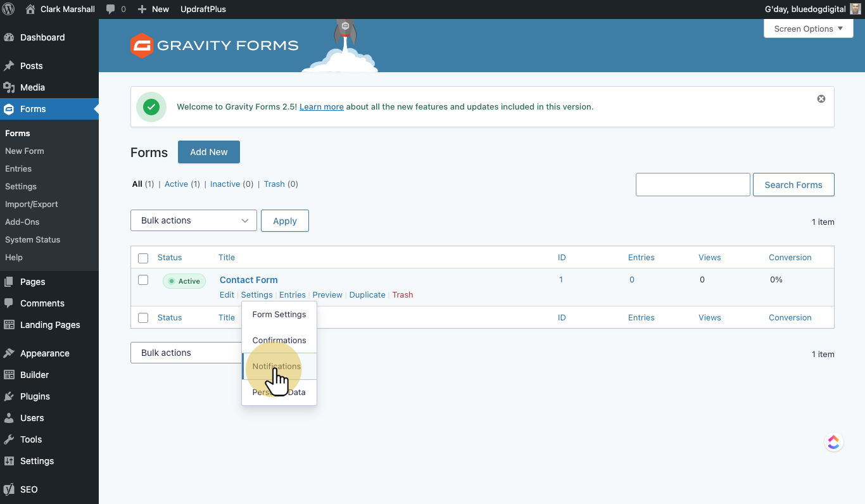Open Add-Ons in the Forms submenu
Viewport: 865px width, 504px height.
click(22, 222)
